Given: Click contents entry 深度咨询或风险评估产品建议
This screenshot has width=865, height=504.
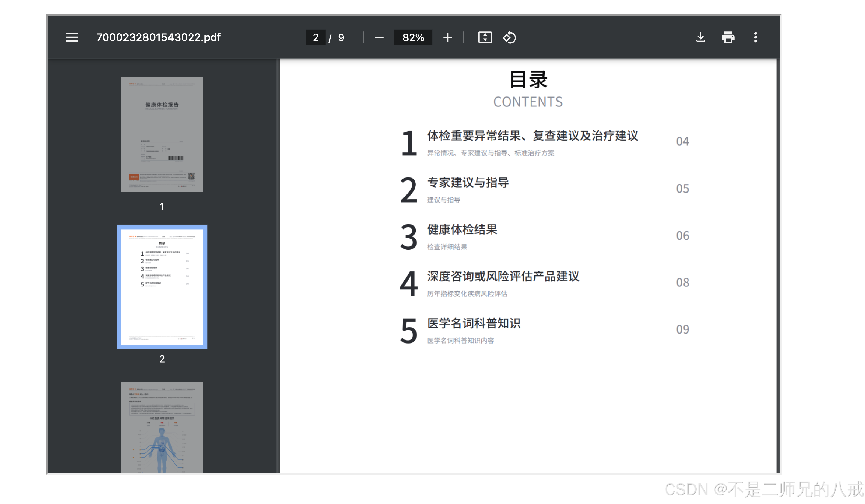Looking at the screenshot, I should (x=503, y=277).
